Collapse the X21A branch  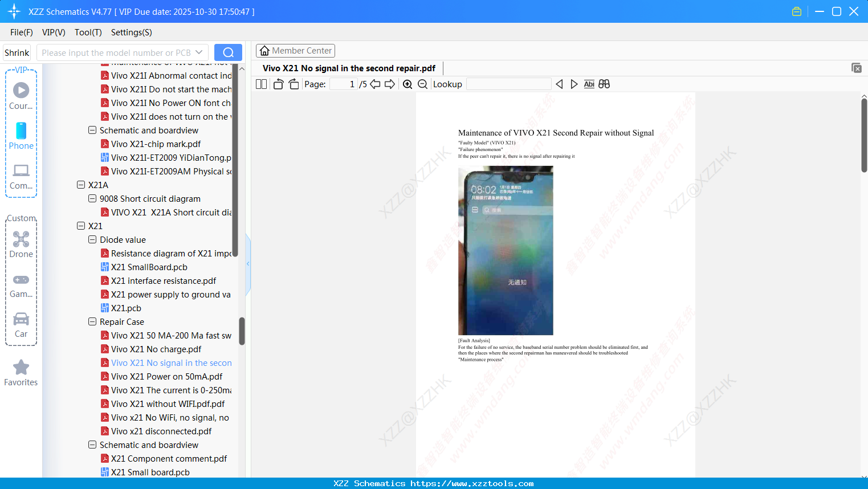tap(81, 185)
